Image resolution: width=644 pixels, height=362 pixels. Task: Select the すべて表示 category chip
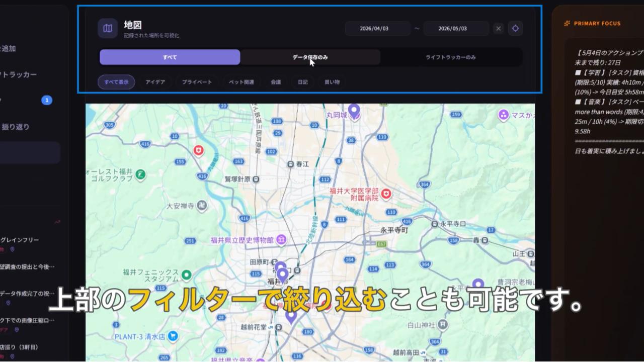pos(116,82)
